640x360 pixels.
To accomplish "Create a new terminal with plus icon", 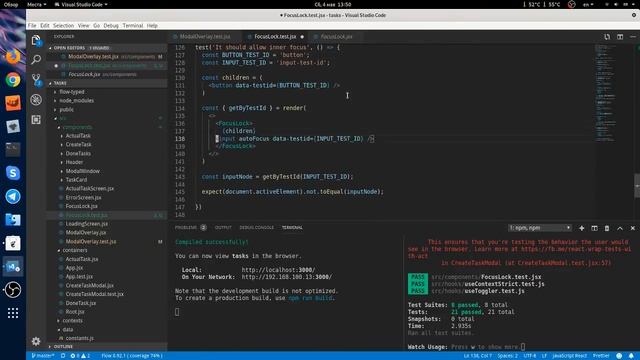I will tap(582, 228).
